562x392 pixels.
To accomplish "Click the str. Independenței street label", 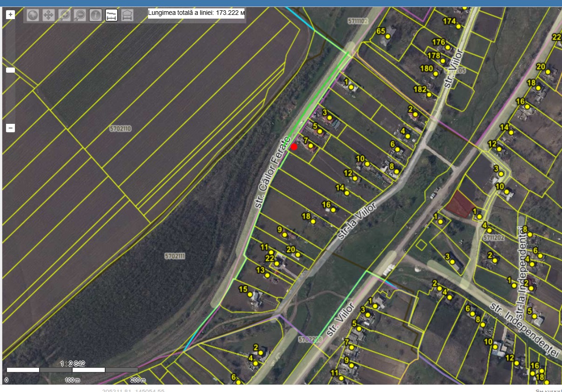I will 524,331.
